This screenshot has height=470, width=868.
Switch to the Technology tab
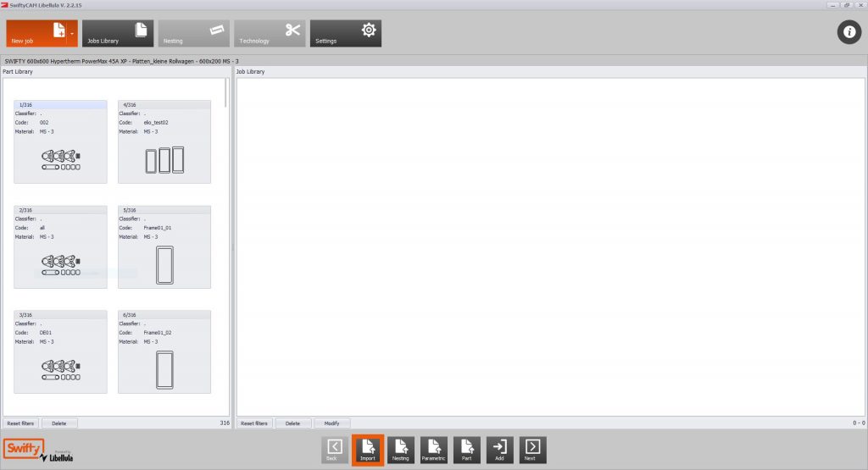pos(270,34)
